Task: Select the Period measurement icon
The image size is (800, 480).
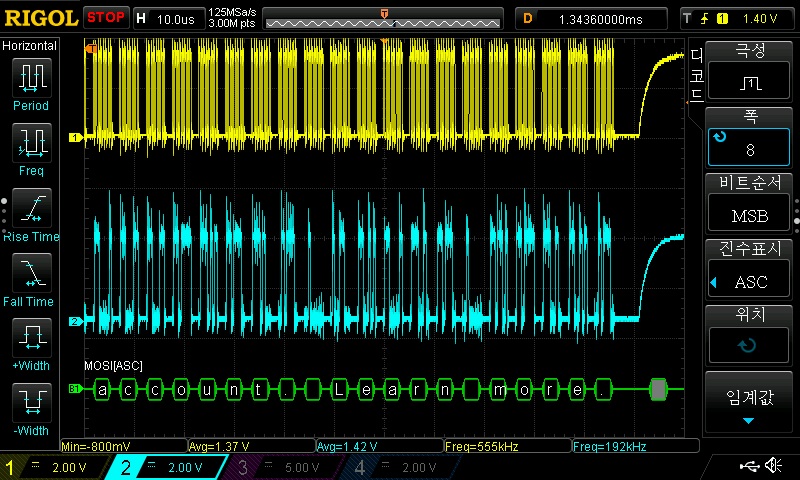Action: (x=31, y=78)
